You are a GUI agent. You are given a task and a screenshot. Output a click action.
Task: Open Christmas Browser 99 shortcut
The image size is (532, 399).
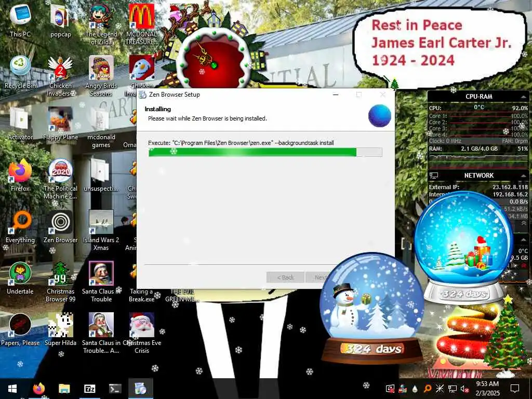click(60, 282)
